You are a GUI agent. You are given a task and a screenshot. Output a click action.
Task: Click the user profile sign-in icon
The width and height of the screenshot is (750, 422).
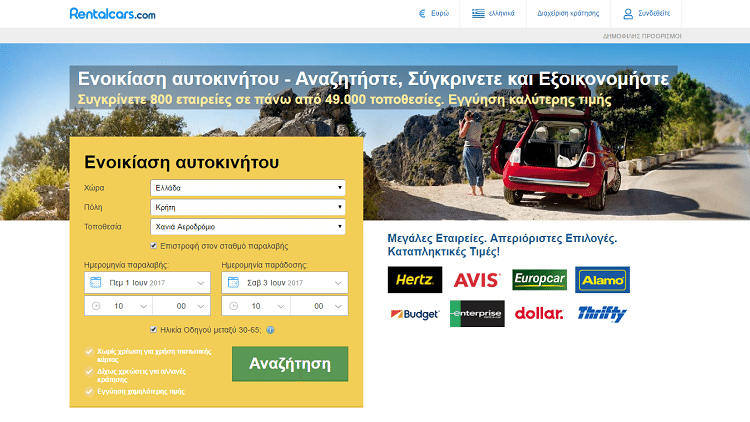point(628,14)
